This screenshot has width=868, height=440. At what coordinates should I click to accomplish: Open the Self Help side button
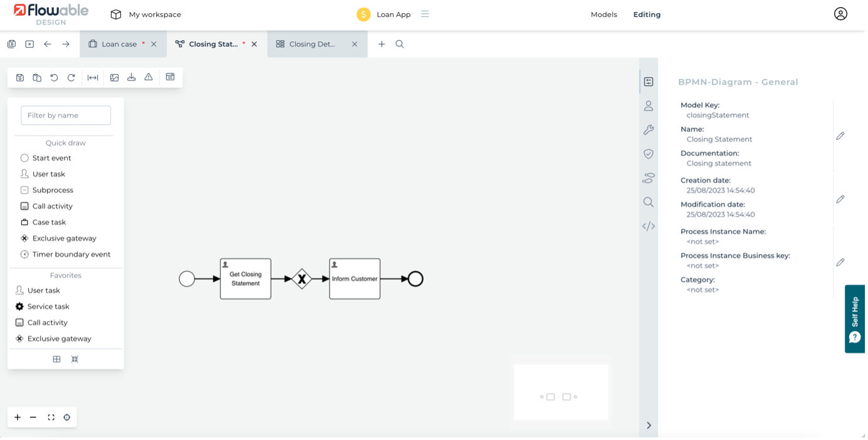click(855, 319)
